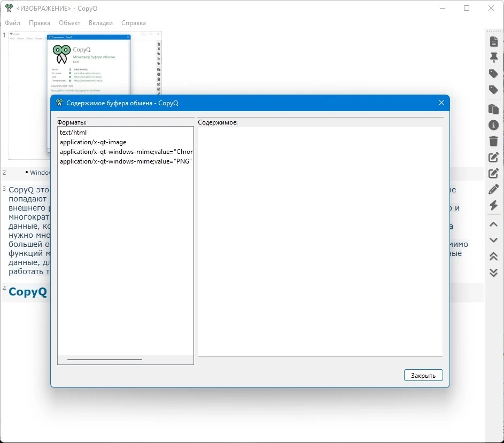Maximize the main CopyQ window
Screen dimensions: 504x443
click(x=467, y=8)
